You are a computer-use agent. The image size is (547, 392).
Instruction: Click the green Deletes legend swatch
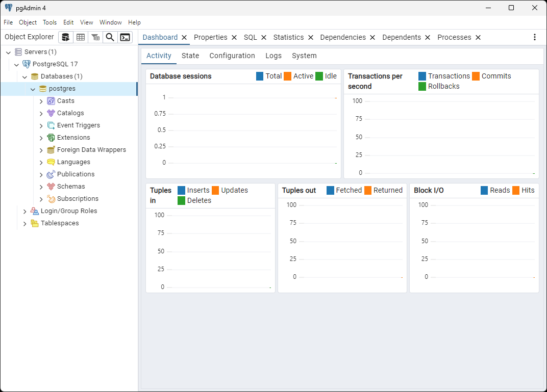(x=182, y=201)
